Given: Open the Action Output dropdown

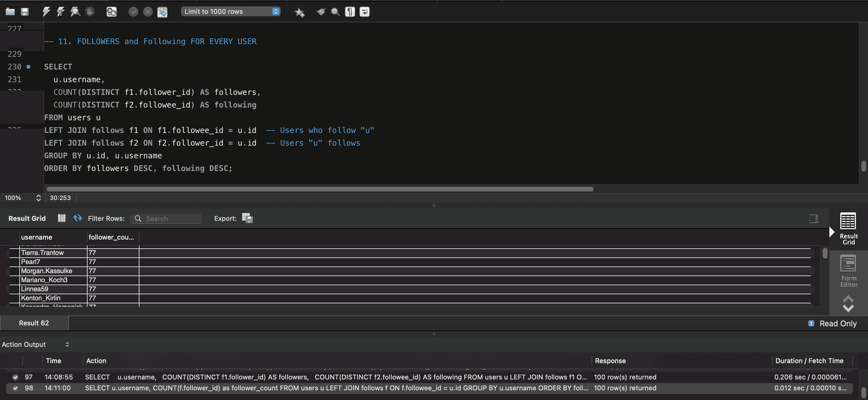Looking at the screenshot, I should tap(35, 344).
